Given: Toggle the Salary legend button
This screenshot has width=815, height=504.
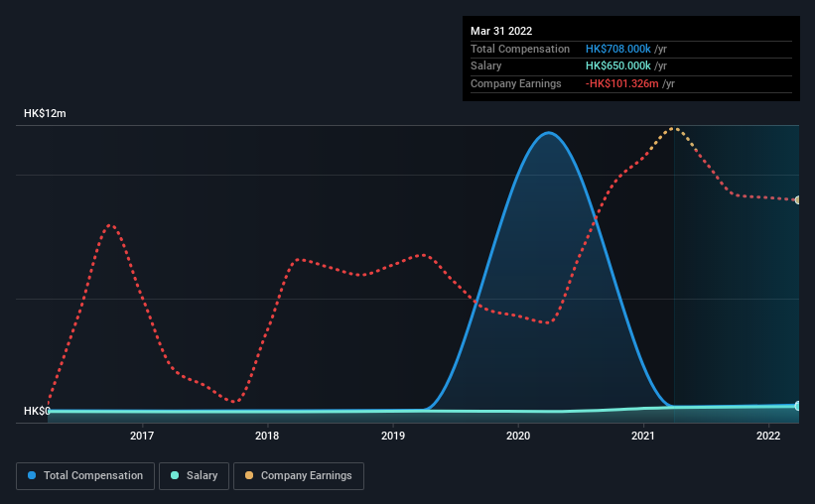Looking at the screenshot, I should (x=194, y=476).
